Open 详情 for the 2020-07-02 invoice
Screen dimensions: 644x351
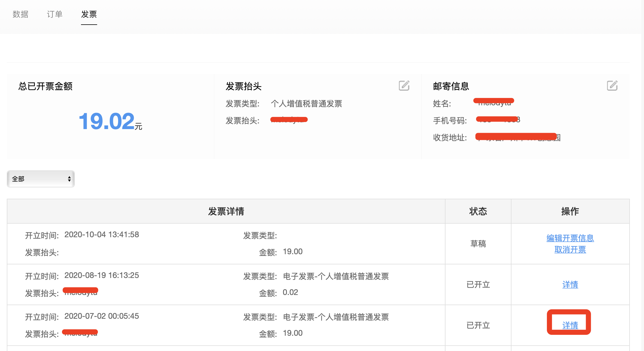[570, 325]
